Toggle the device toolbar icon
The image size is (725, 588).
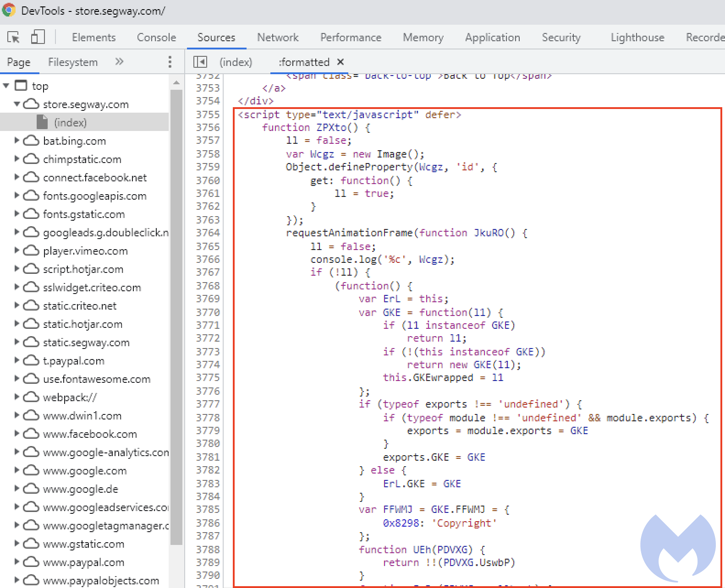coord(38,37)
